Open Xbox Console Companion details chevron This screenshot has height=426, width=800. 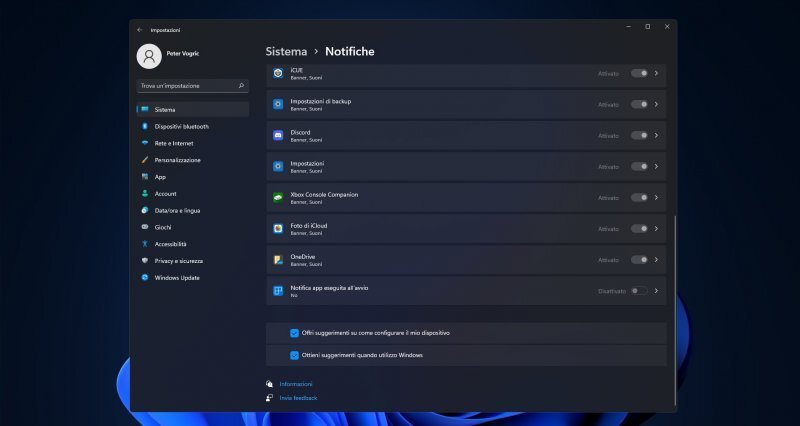[656, 198]
